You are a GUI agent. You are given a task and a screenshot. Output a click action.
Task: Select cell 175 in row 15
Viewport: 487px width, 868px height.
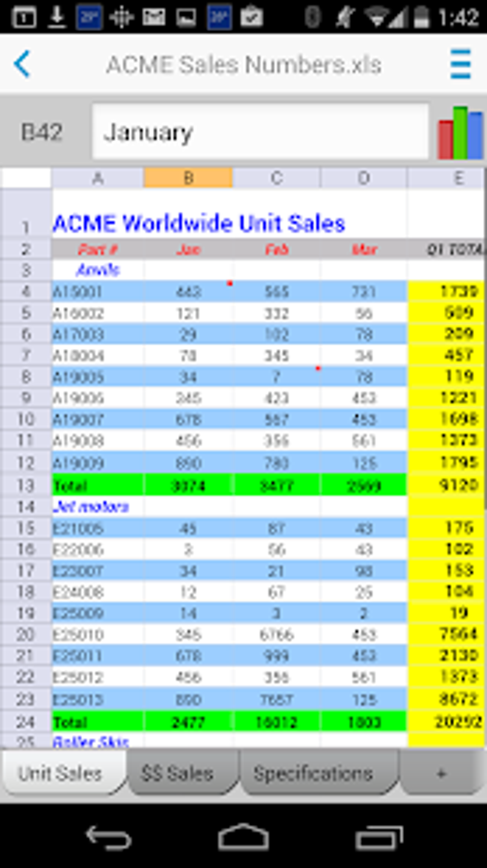point(447,528)
